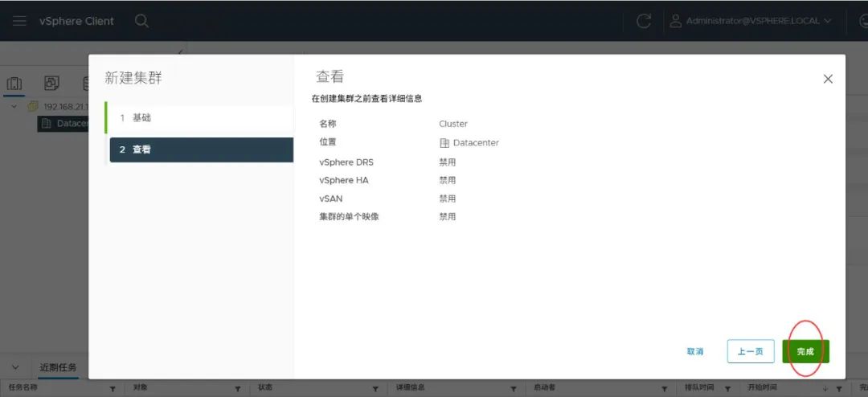Click the 查看 page heading
Screen dimensions: 868x397
(330, 76)
